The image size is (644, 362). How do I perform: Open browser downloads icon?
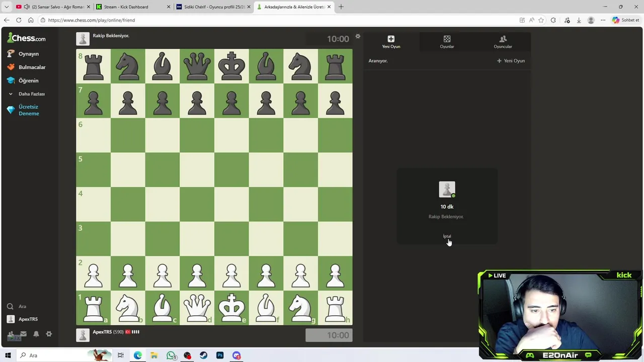579,20
